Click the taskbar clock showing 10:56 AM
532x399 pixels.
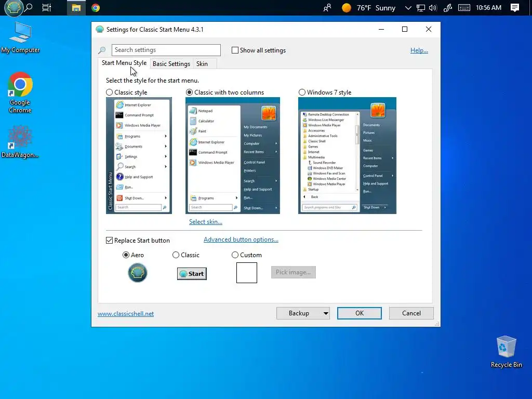488,8
